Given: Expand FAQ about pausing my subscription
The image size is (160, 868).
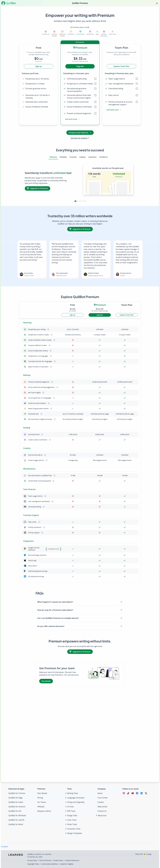Looking at the screenshot, I should [x=80, y=602].
